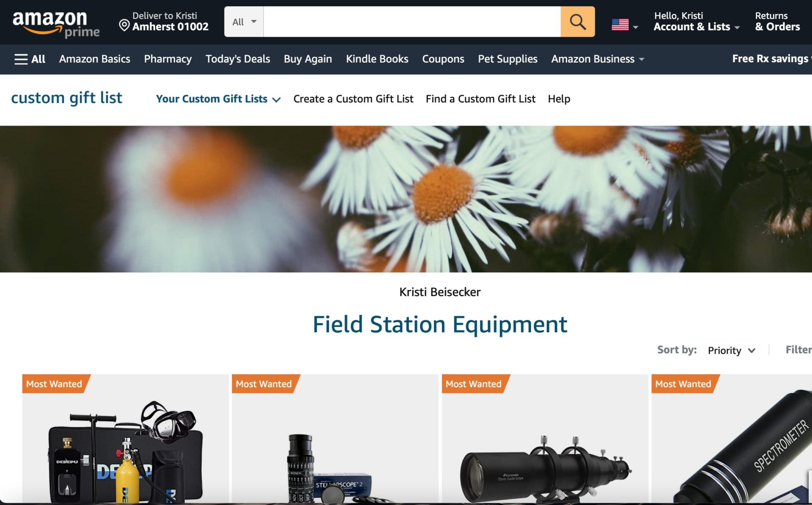Image resolution: width=812 pixels, height=505 pixels.
Task: Click the US flag language icon
Action: (620, 25)
